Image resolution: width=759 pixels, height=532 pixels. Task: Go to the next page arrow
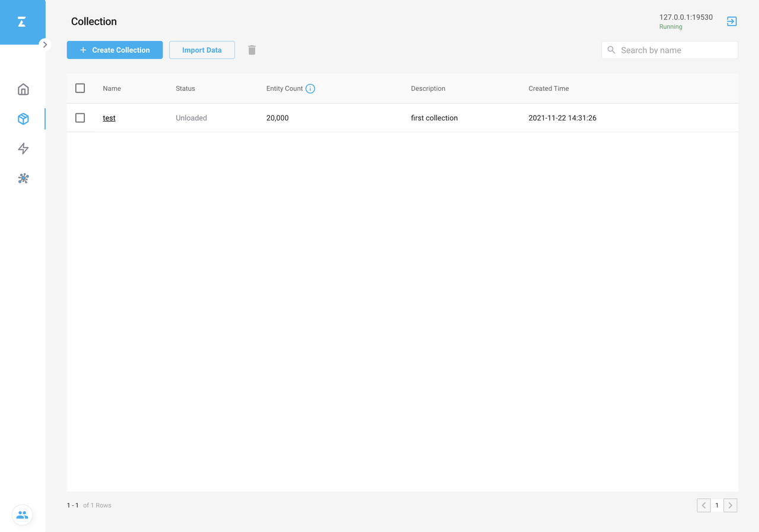coord(731,505)
